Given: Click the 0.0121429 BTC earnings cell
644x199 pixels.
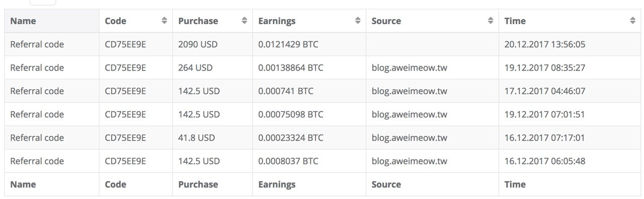Looking at the screenshot, I should [x=309, y=44].
